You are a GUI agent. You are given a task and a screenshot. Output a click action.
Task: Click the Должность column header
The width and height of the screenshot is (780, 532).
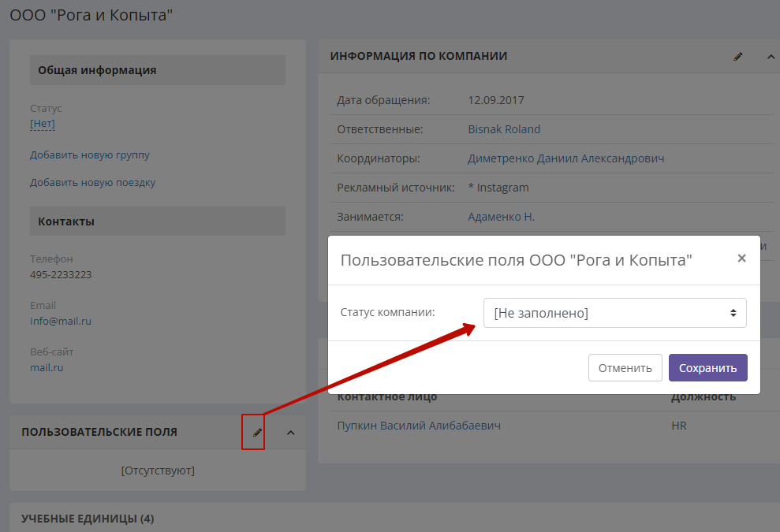pos(703,397)
